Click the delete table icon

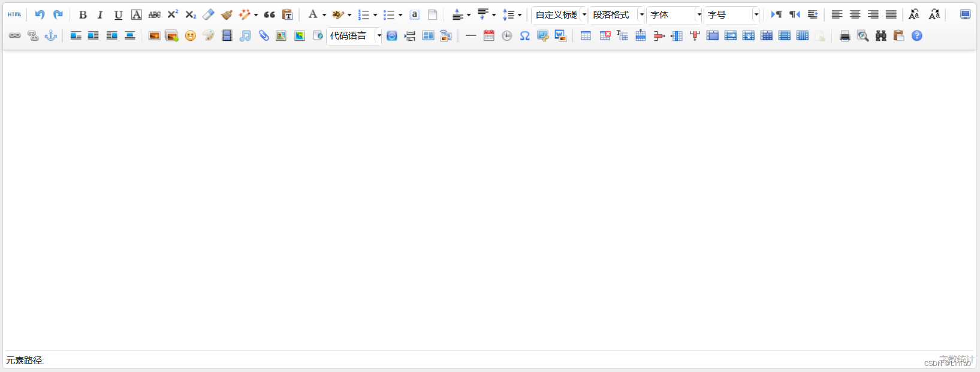[x=605, y=36]
